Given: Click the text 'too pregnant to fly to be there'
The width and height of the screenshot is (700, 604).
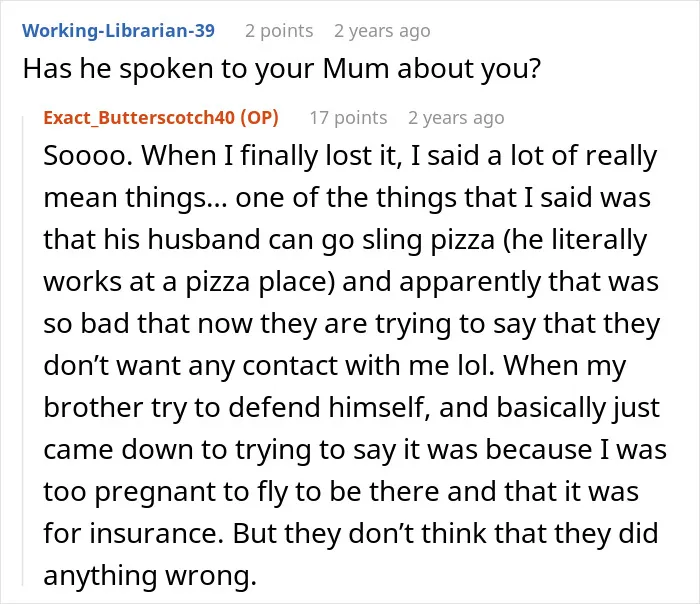Looking at the screenshot, I should (241, 492).
